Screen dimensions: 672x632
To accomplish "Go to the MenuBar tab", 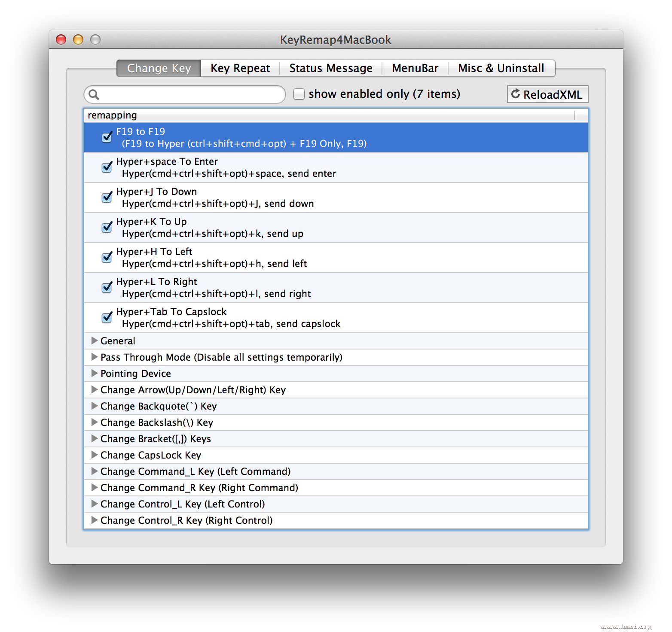I will [415, 68].
